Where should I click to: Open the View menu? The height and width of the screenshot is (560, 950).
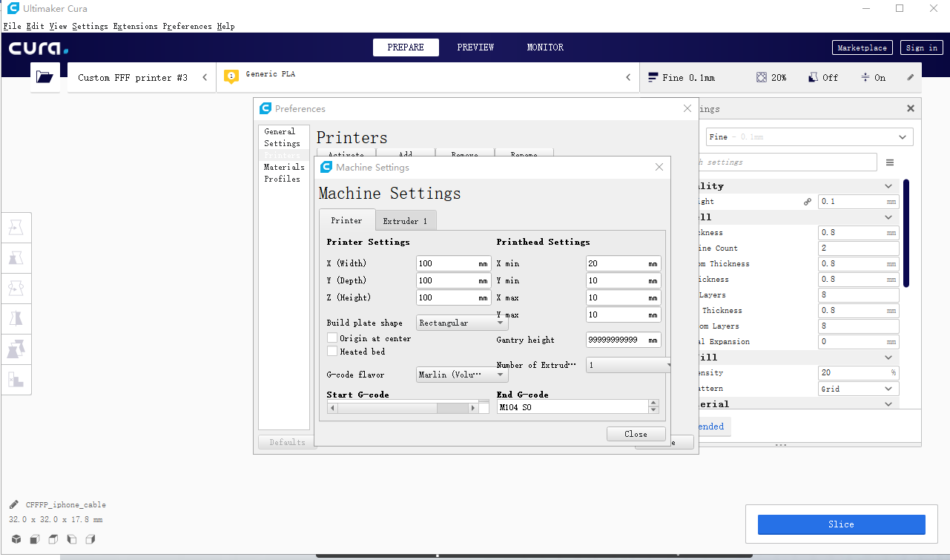pyautogui.click(x=58, y=26)
